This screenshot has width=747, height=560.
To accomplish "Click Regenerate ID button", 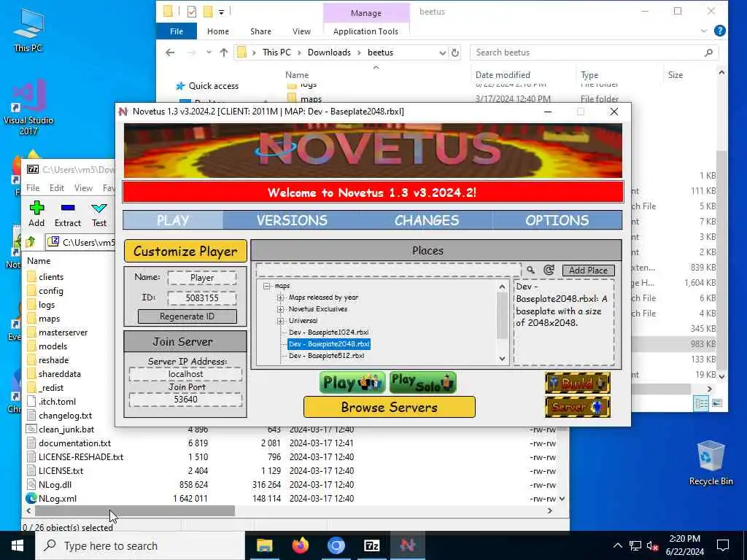I will coord(187,316).
